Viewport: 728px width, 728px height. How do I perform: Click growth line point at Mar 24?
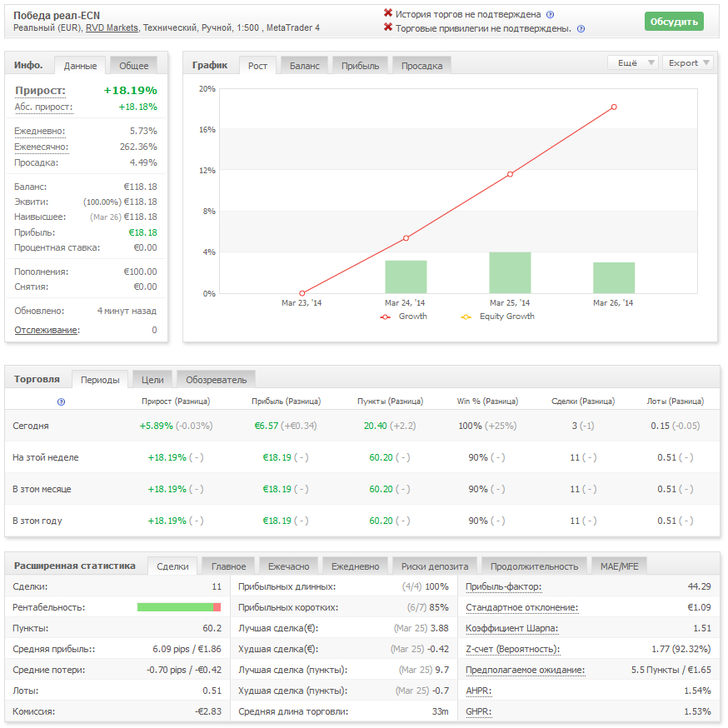[406, 238]
